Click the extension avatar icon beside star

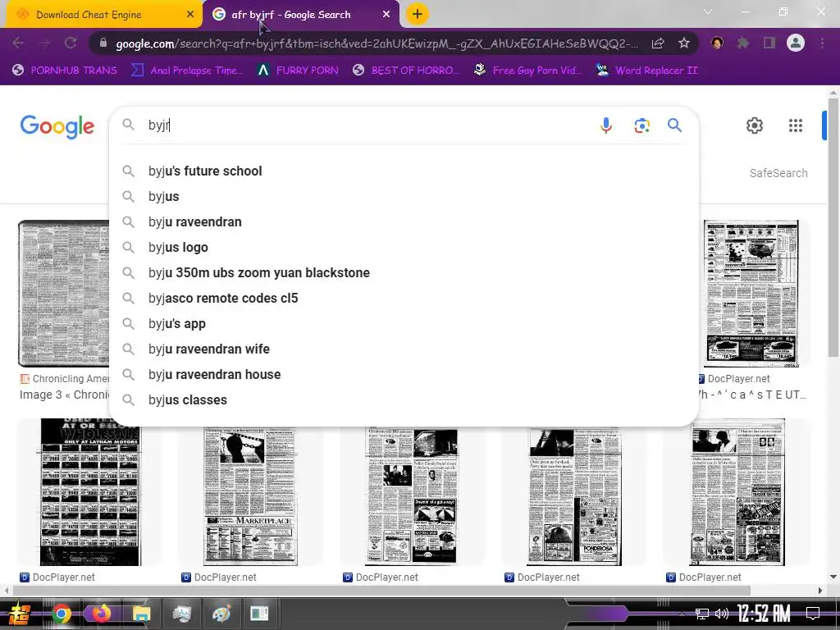(x=717, y=43)
